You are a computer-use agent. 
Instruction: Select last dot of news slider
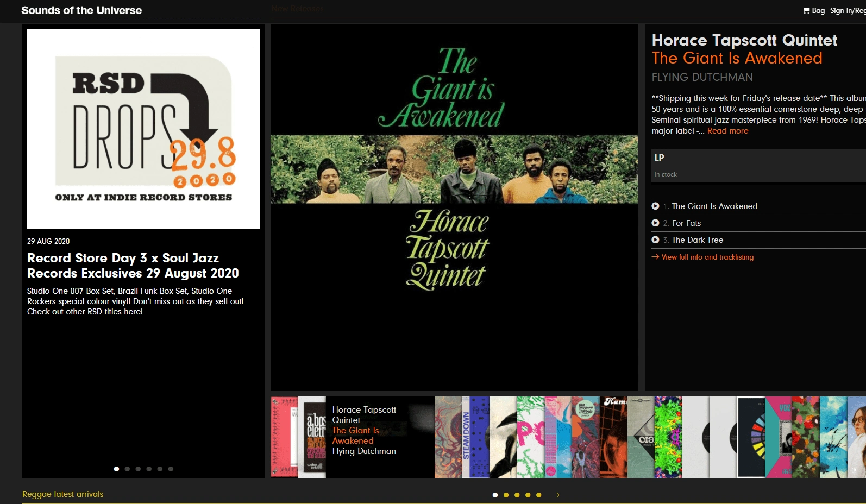(171, 469)
